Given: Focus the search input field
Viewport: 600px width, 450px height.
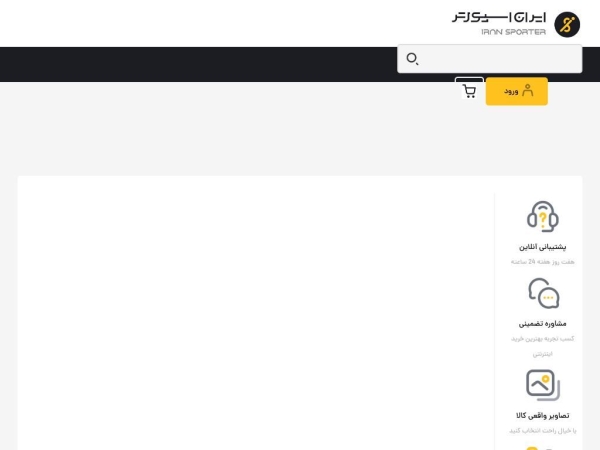Looking at the screenshot, I should (x=490, y=59).
